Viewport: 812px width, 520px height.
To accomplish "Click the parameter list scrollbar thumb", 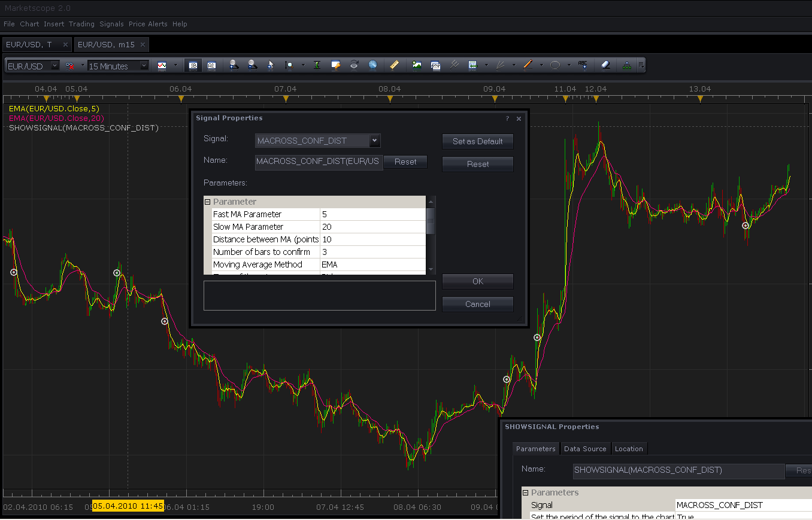I will pyautogui.click(x=431, y=220).
